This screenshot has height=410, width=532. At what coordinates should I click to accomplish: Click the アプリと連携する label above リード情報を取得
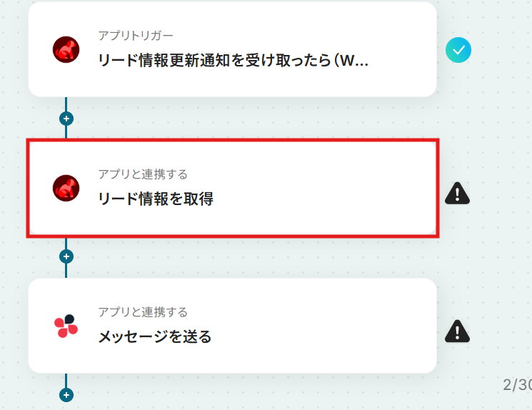tap(143, 174)
